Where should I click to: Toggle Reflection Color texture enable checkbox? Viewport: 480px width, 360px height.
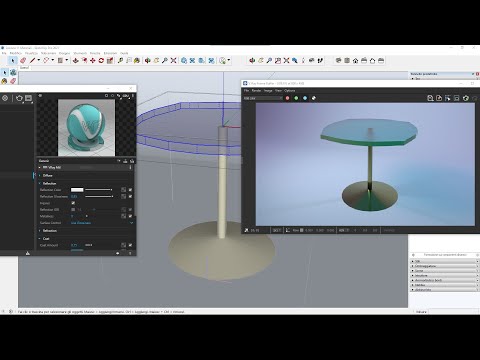point(130,190)
